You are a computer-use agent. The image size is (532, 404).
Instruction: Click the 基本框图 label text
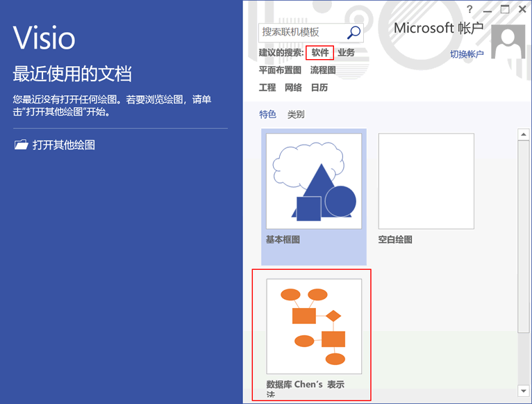(283, 240)
